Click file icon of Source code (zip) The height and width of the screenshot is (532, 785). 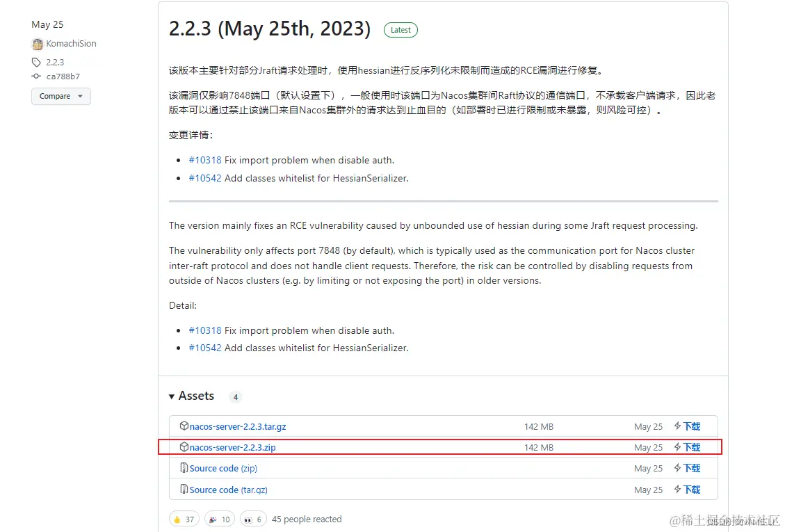point(184,468)
